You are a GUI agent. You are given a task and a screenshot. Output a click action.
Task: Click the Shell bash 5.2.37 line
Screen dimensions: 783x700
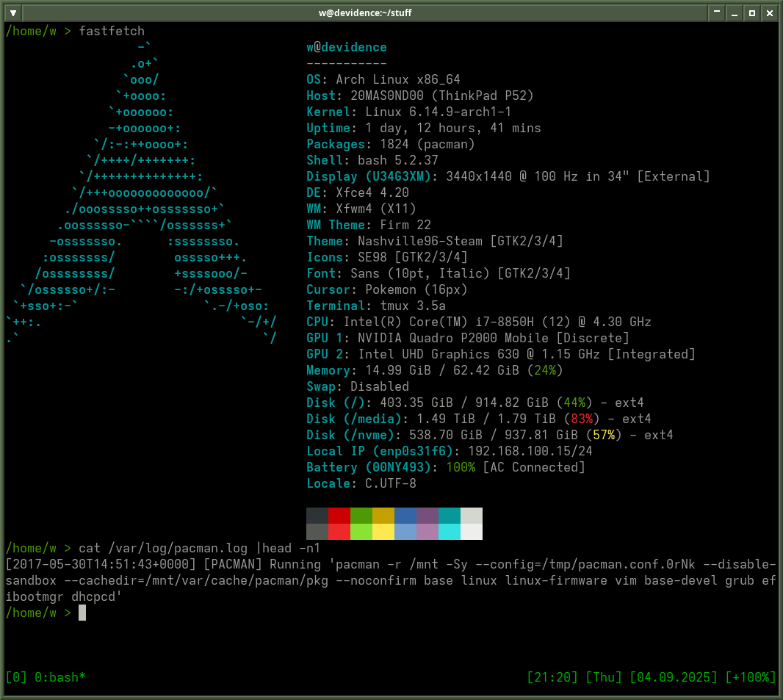click(x=372, y=160)
